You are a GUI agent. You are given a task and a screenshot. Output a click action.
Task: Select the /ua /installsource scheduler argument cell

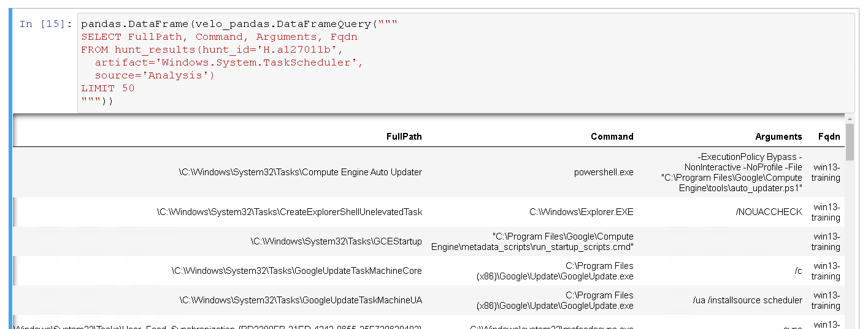point(747,300)
